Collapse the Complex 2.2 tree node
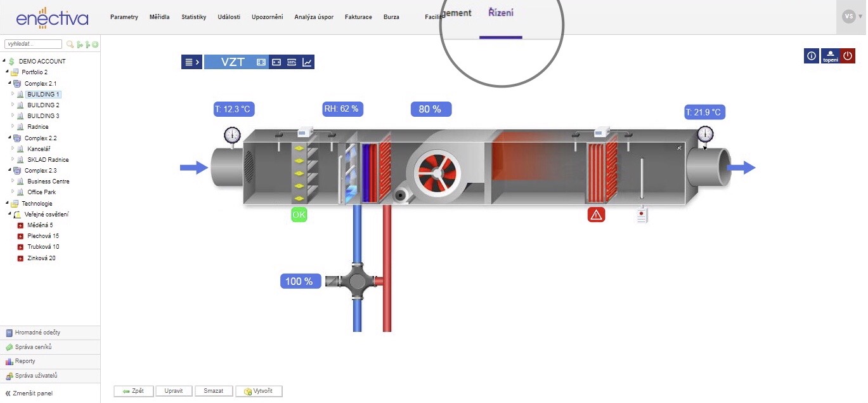 coord(10,138)
